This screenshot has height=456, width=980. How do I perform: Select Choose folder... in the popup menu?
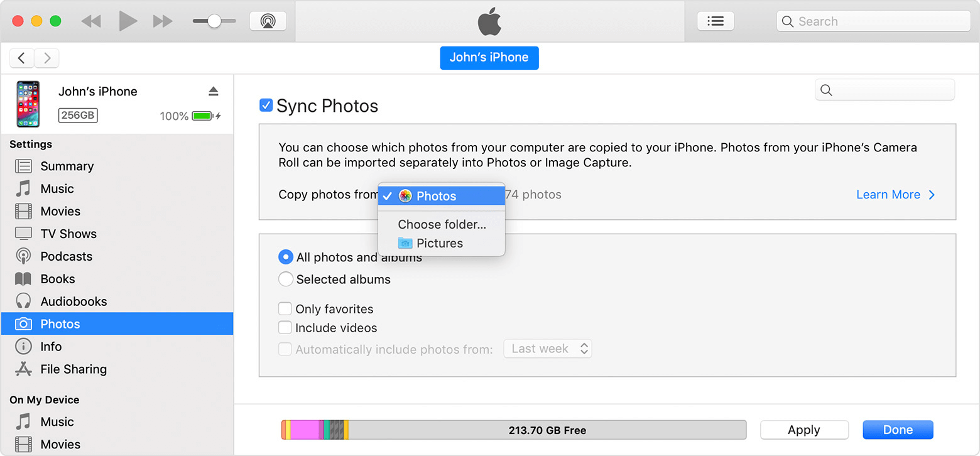pyautogui.click(x=442, y=224)
